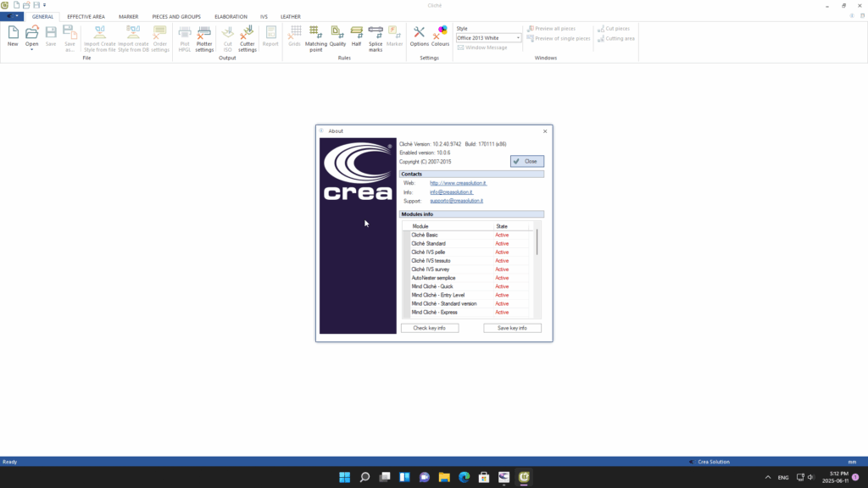Click the Check key info button

tap(429, 328)
